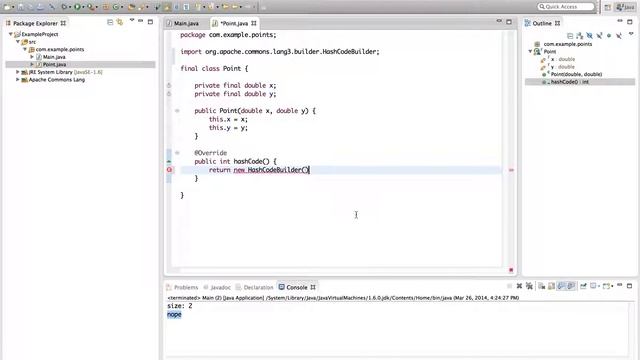Toggle Link with Editor in Package Explorer
Viewport: 640px width, 360px height.
tap(120, 22)
